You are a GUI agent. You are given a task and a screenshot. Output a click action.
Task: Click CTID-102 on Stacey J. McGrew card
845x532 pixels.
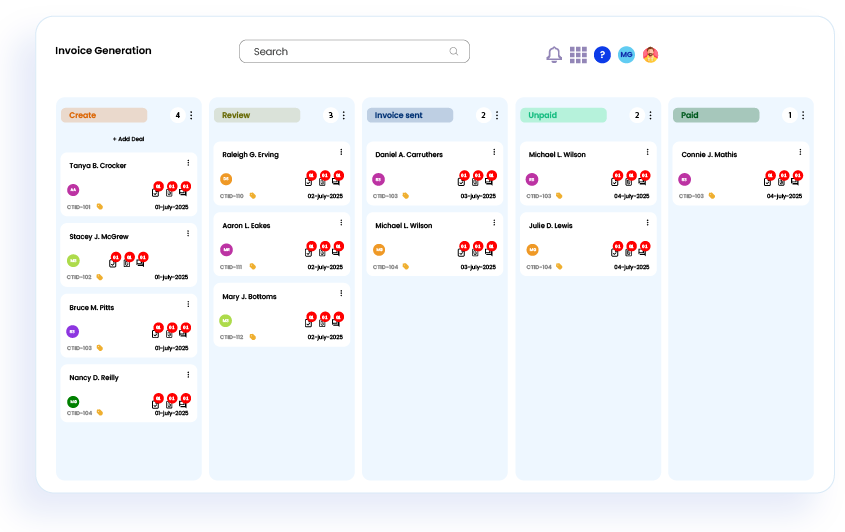click(x=79, y=277)
